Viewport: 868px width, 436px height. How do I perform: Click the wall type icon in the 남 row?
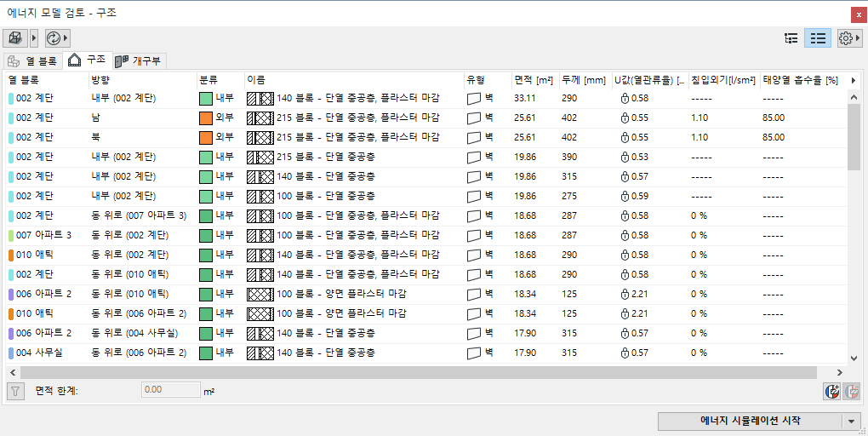click(474, 118)
